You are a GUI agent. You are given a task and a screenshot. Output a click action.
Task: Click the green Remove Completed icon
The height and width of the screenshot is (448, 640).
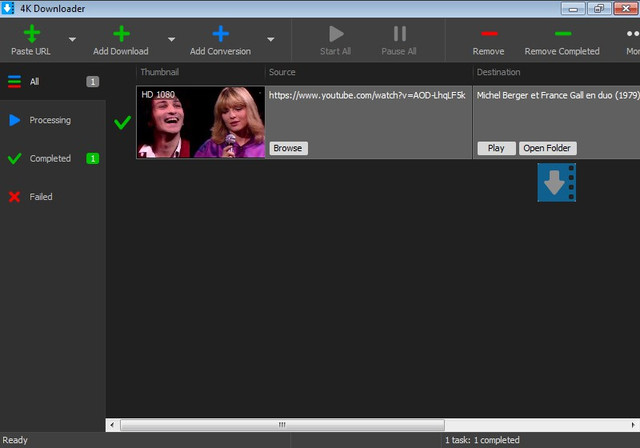[x=563, y=33]
